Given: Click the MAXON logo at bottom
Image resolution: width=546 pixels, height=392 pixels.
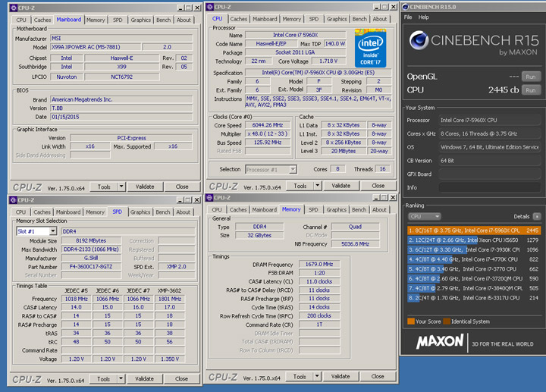Looking at the screenshot, I should (440, 341).
